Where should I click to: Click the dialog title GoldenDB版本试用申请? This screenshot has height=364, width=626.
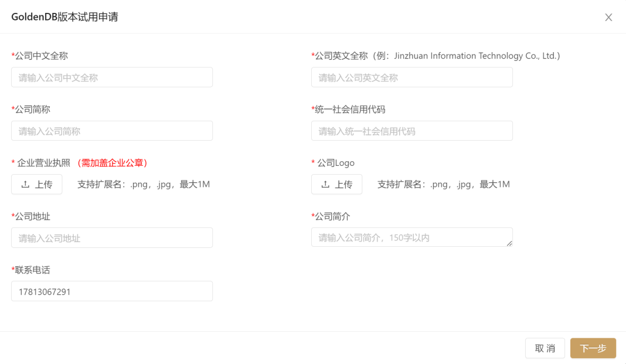pos(64,17)
